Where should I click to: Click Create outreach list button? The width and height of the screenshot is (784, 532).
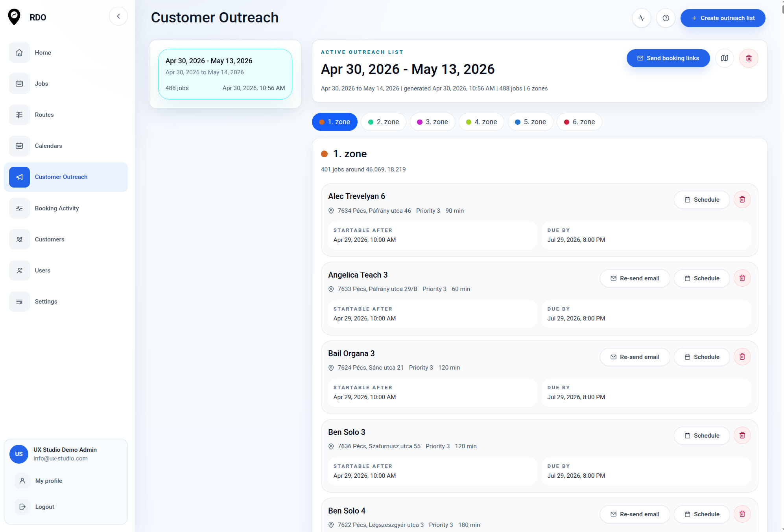pyautogui.click(x=723, y=18)
